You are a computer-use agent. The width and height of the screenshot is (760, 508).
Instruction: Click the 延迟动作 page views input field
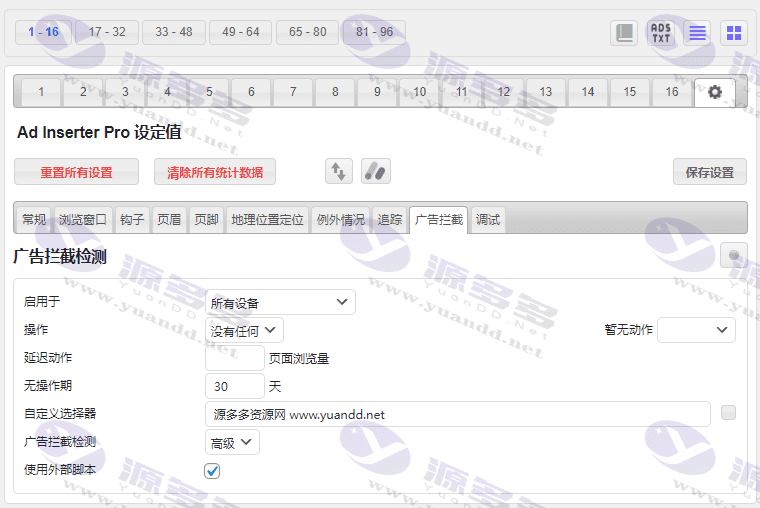(235, 358)
